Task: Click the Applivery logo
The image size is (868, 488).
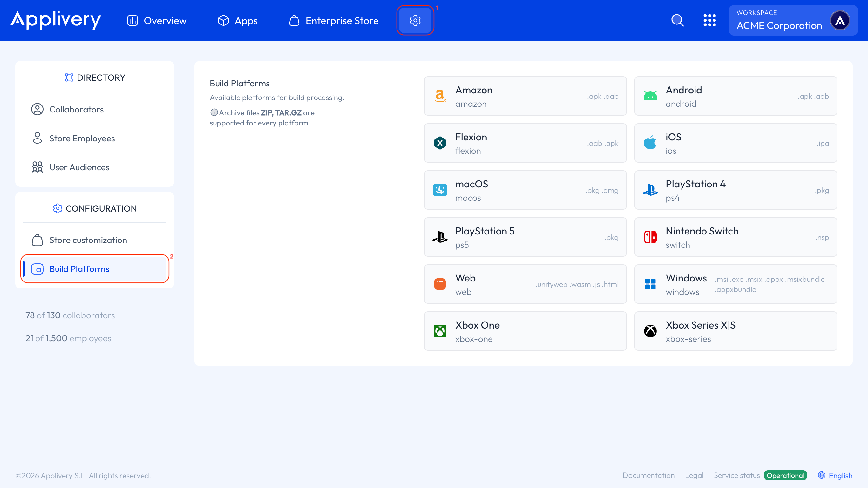Action: pos(56,20)
